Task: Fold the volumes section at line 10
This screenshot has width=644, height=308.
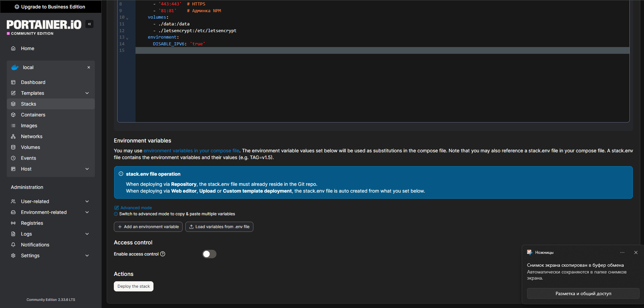Action: click(x=127, y=18)
